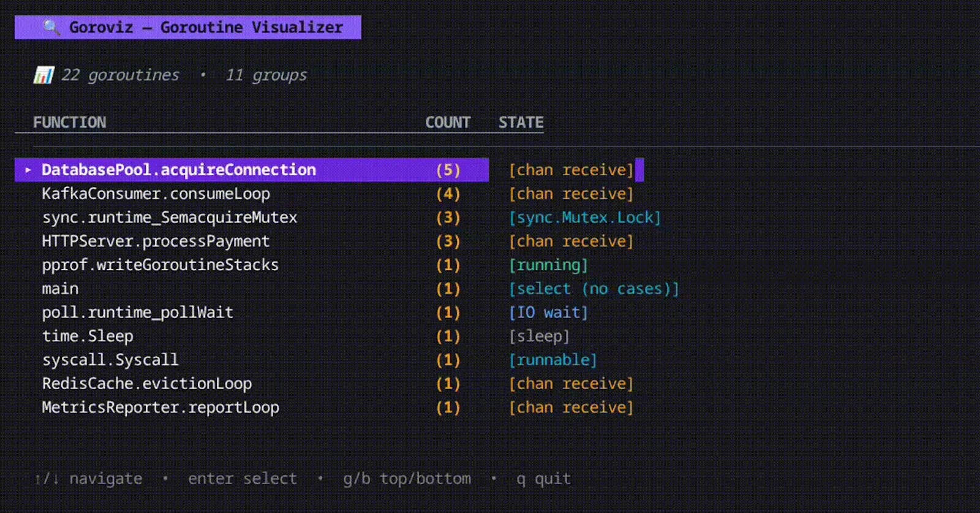Click the magnifying glass icon in title
980x513 pixels.
pos(51,28)
